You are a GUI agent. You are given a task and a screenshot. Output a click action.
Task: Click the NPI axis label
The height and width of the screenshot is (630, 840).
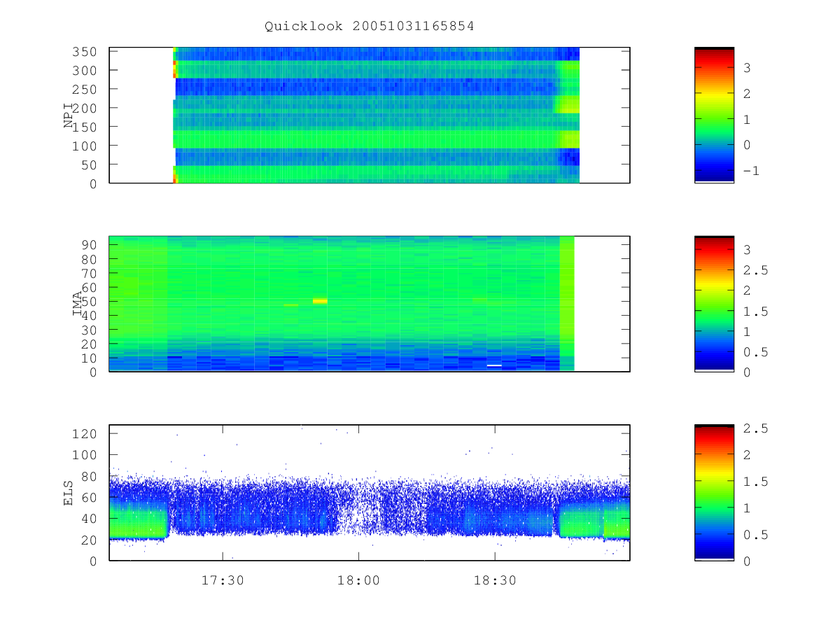69,115
